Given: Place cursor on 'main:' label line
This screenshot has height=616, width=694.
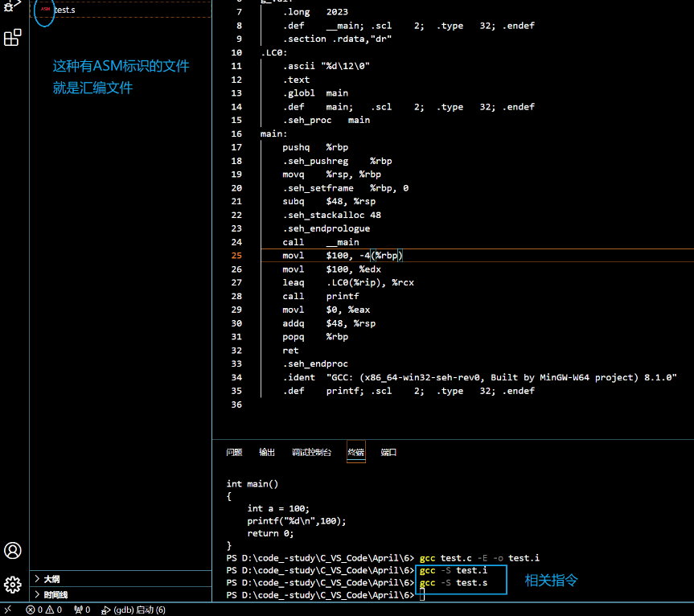Looking at the screenshot, I should (x=273, y=133).
